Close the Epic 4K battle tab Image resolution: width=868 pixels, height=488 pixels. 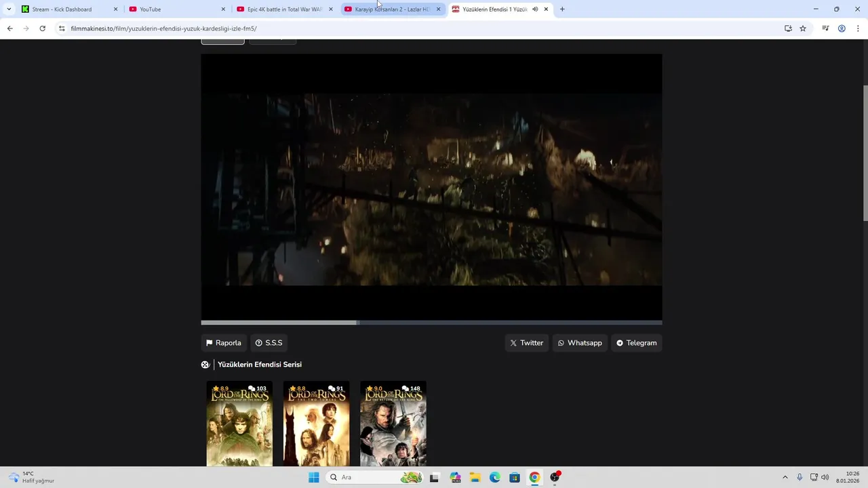pyautogui.click(x=331, y=9)
